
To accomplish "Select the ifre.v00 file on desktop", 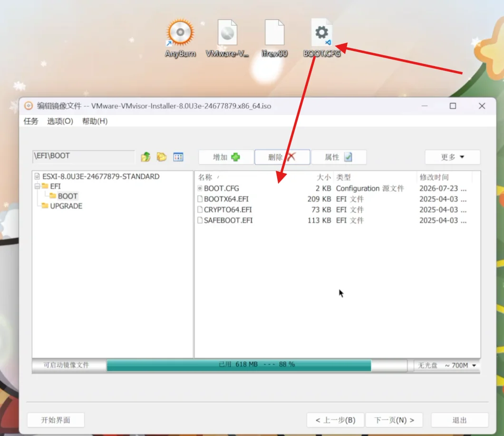I will point(274,38).
